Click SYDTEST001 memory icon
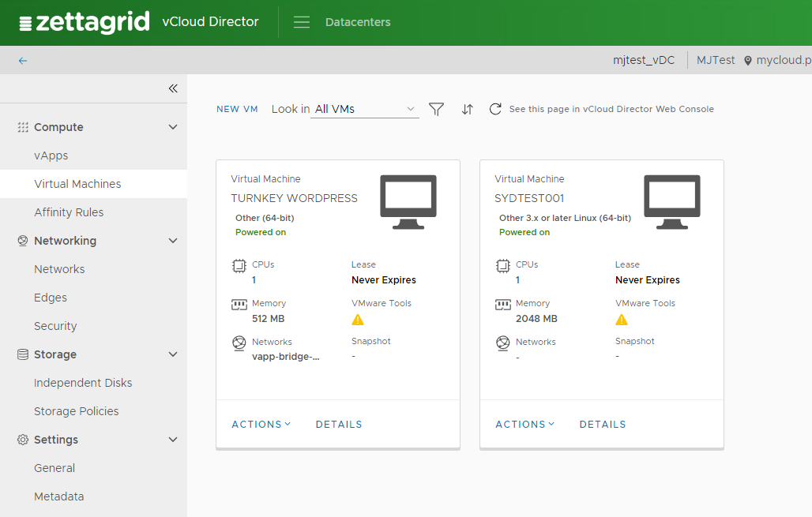 503,305
